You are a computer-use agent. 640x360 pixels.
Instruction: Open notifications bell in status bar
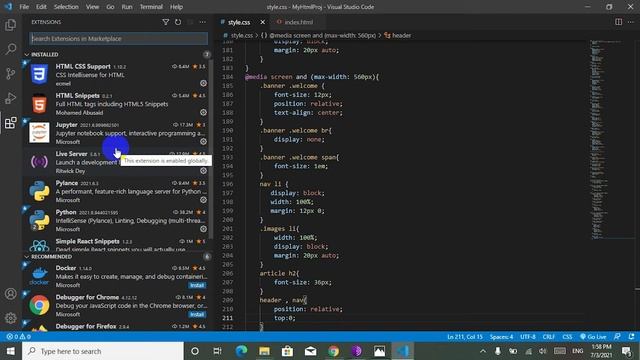pyautogui.click(x=631, y=337)
